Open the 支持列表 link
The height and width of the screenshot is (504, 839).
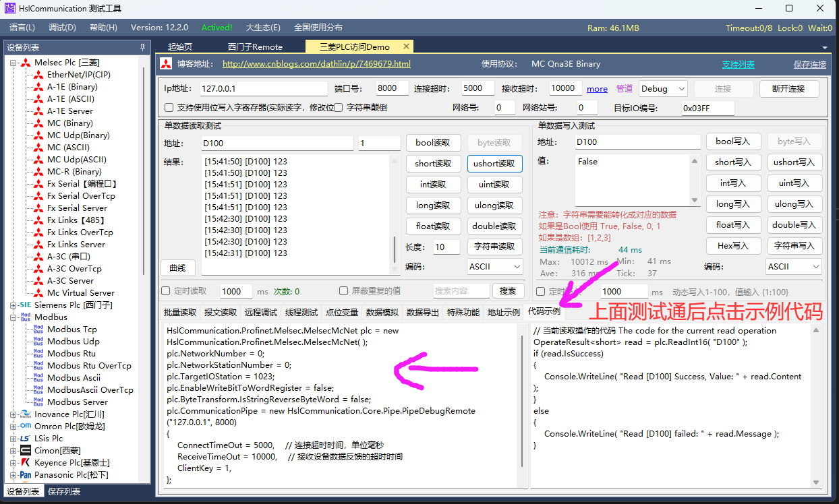738,65
